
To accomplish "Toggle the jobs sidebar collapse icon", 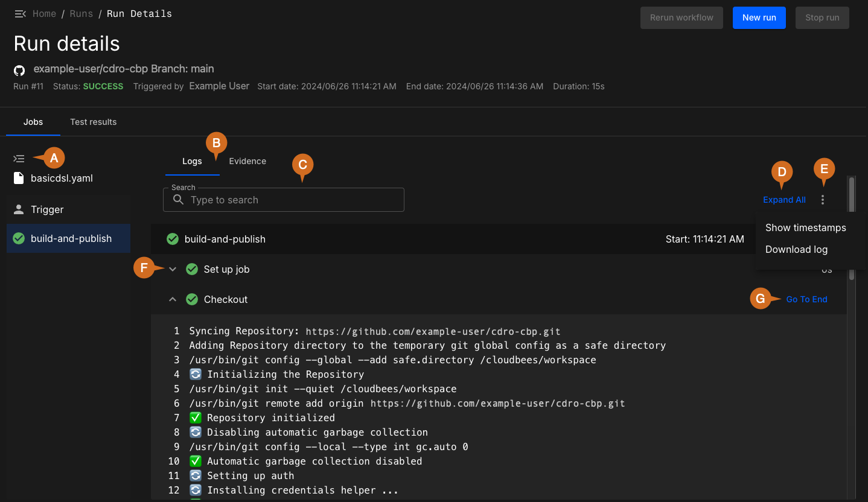I will coord(19,159).
